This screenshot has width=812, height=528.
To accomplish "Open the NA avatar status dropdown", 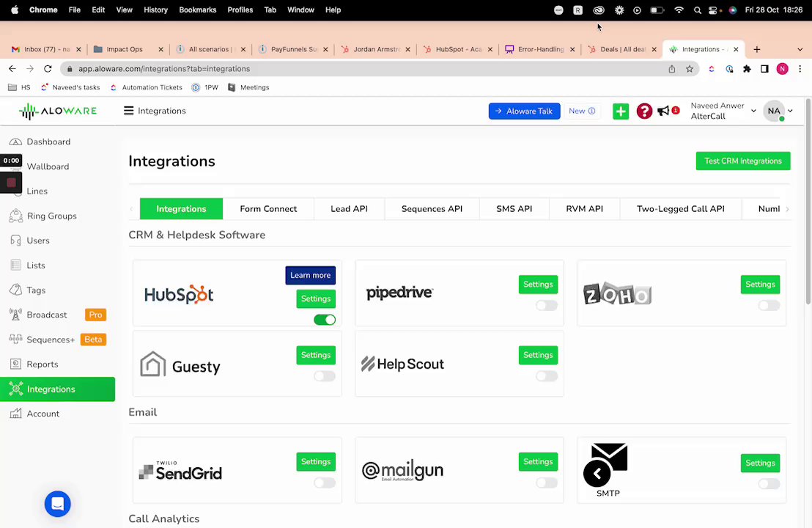I will point(778,111).
